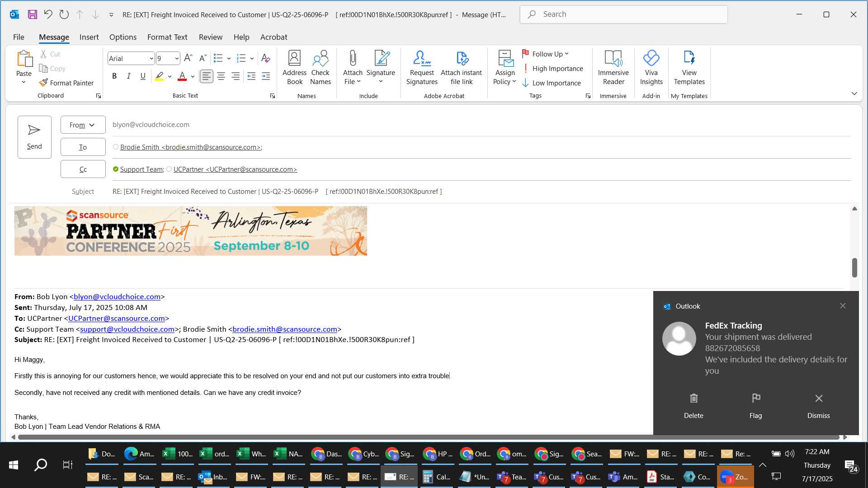
Task: Open support@vcloudchoice.com link
Action: (x=127, y=329)
